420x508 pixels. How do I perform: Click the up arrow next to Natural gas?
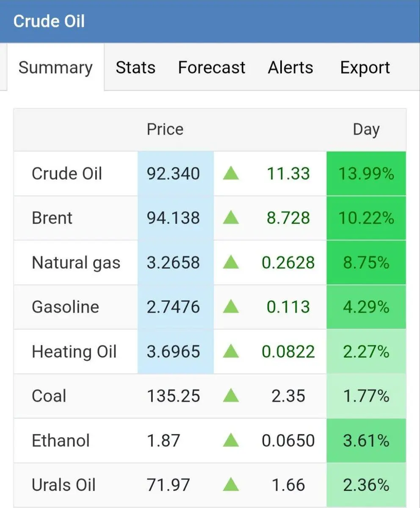[231, 262]
